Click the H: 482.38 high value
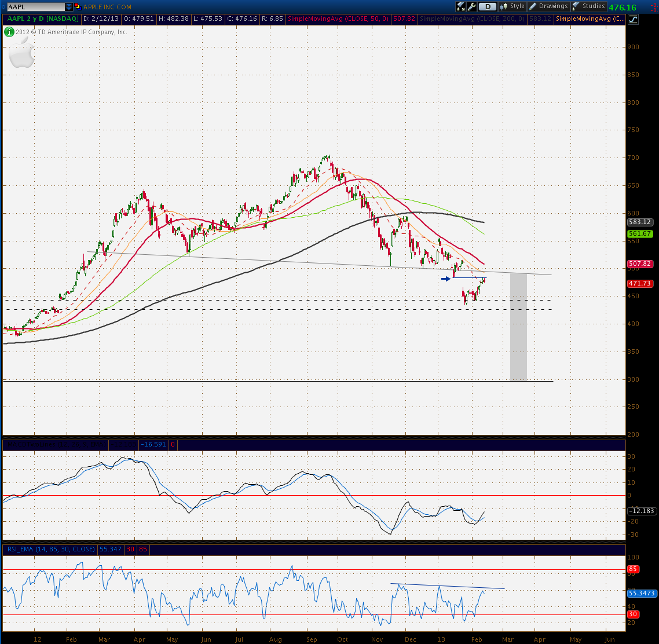The image size is (659, 644). (x=173, y=19)
